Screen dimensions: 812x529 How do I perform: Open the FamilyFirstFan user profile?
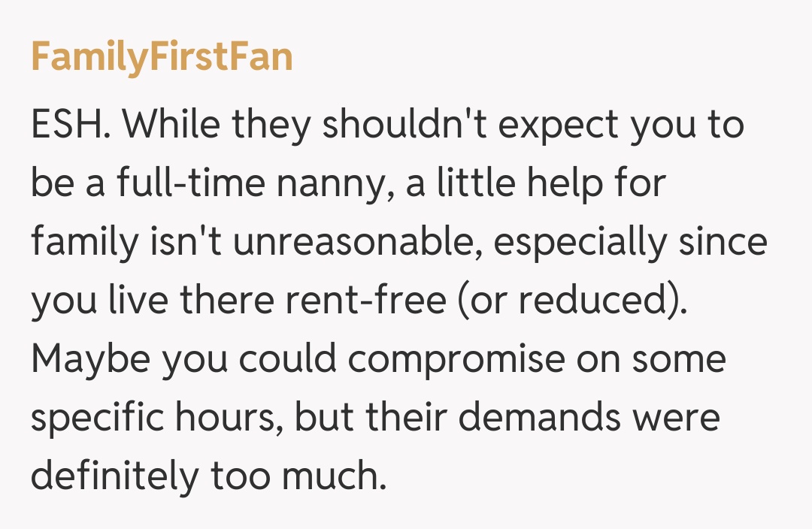click(161, 57)
